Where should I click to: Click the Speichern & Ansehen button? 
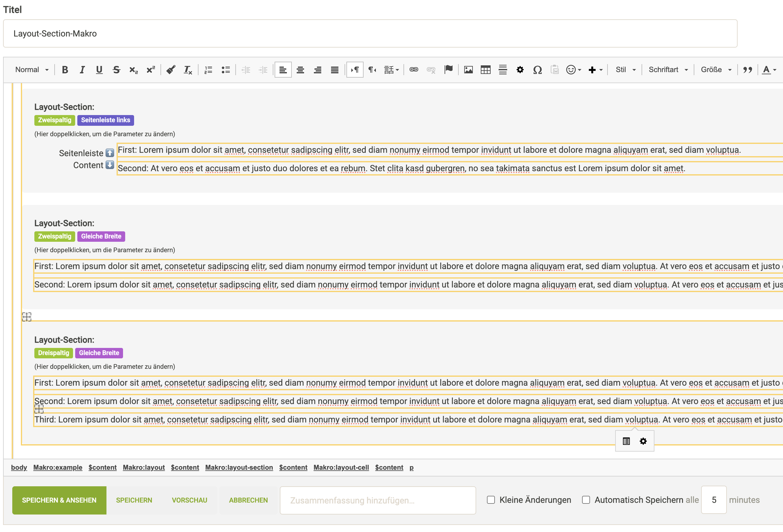point(59,500)
